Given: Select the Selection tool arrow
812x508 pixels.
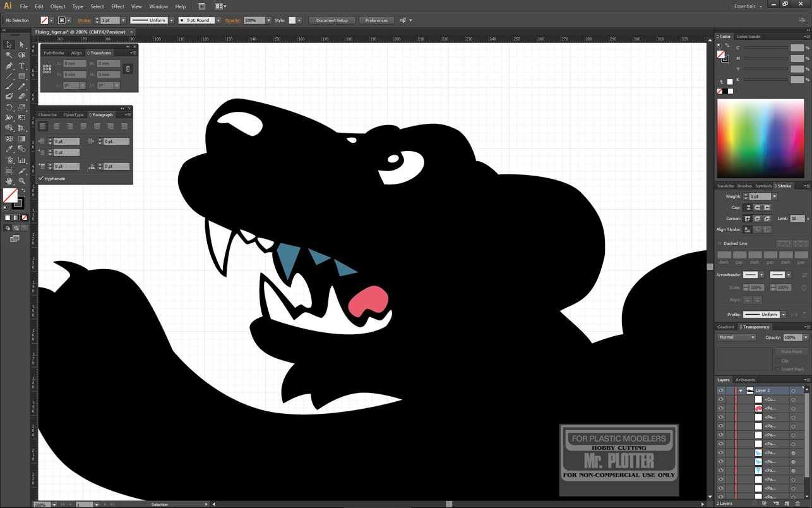Looking at the screenshot, I should click(9, 45).
